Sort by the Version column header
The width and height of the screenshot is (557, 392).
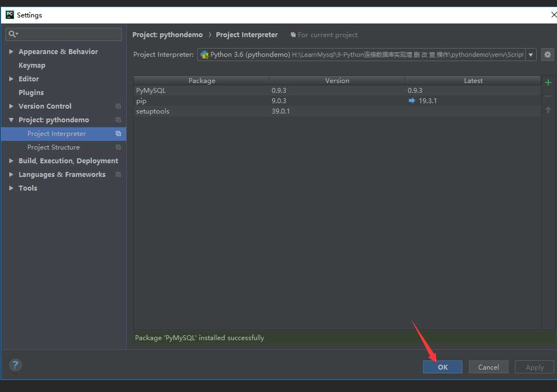pyautogui.click(x=337, y=80)
